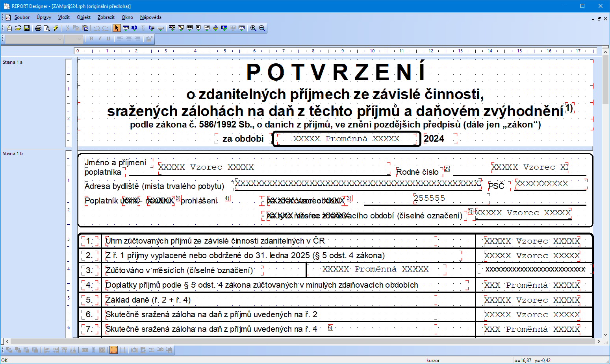Image resolution: width=610 pixels, height=364 pixels.
Task: Click the last tab order icon in bottom toolbar
Action: coord(169,349)
